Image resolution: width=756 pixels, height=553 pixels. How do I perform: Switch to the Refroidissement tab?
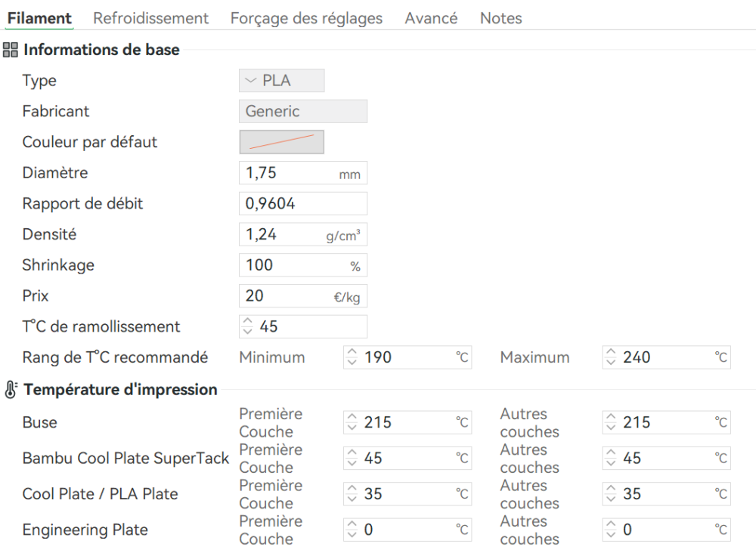click(150, 18)
